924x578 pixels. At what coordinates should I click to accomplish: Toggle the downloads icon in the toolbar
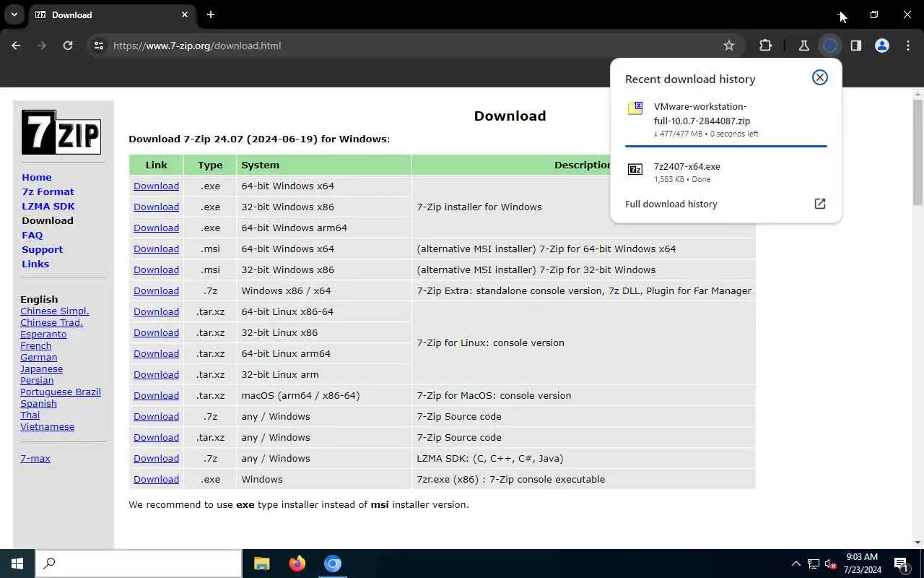click(830, 46)
